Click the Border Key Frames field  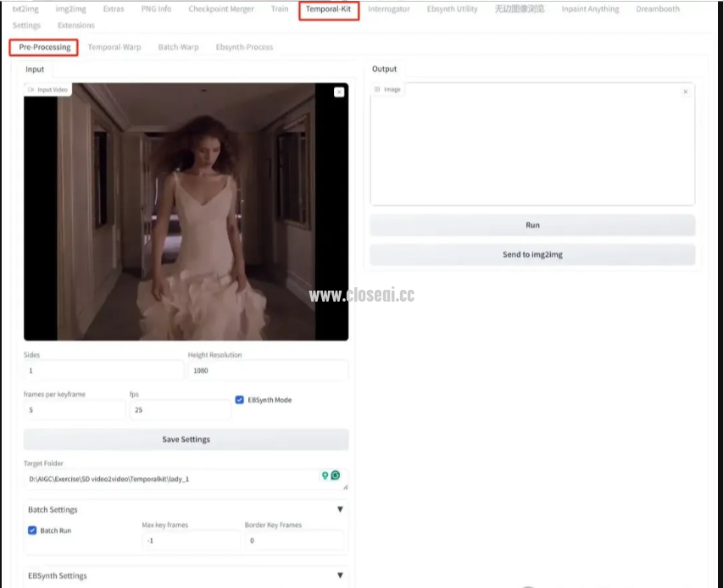click(x=294, y=540)
